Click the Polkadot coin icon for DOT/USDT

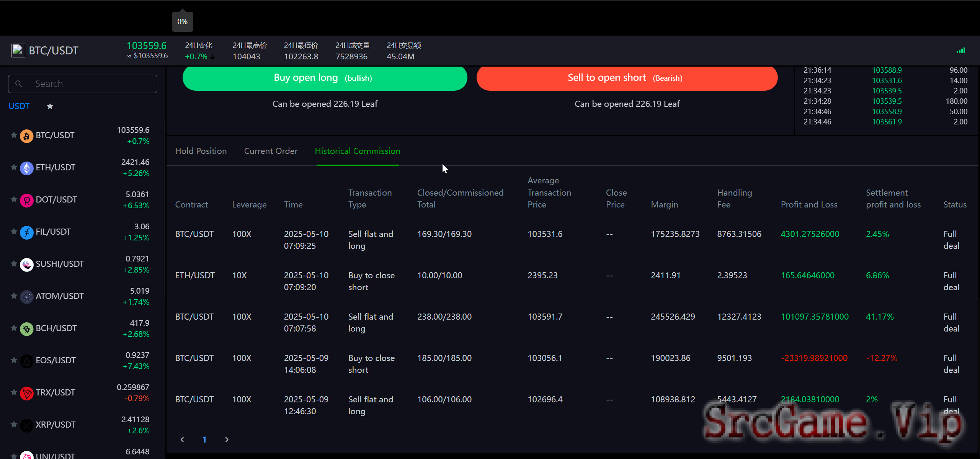pyautogui.click(x=26, y=200)
